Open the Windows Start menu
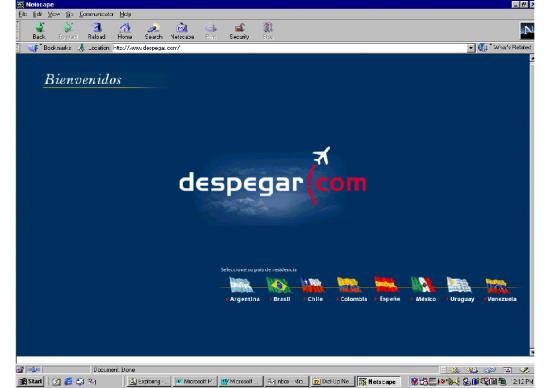The image size is (550, 388). [31, 381]
